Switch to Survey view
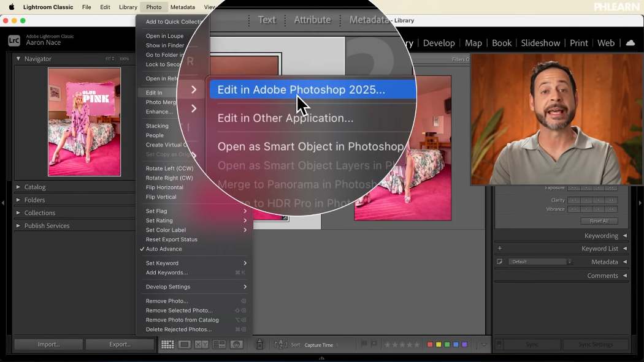Image resolution: width=644 pixels, height=362 pixels. tap(219, 344)
